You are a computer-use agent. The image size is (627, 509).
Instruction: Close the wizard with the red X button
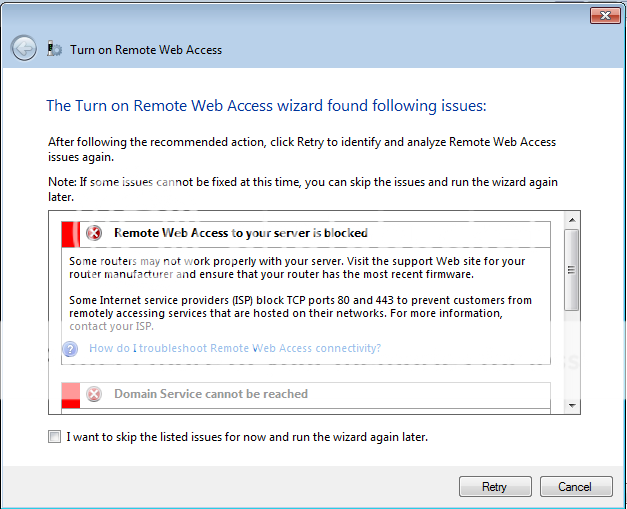click(605, 16)
